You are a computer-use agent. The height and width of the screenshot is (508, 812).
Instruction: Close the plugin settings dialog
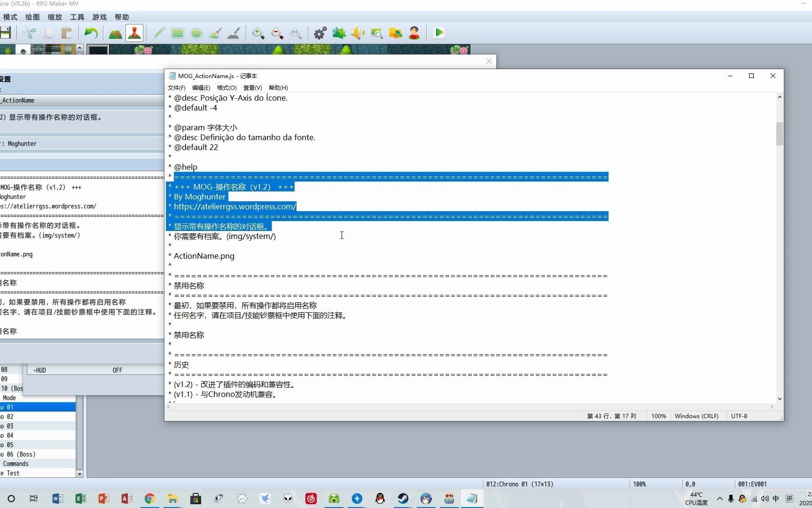[x=489, y=61]
